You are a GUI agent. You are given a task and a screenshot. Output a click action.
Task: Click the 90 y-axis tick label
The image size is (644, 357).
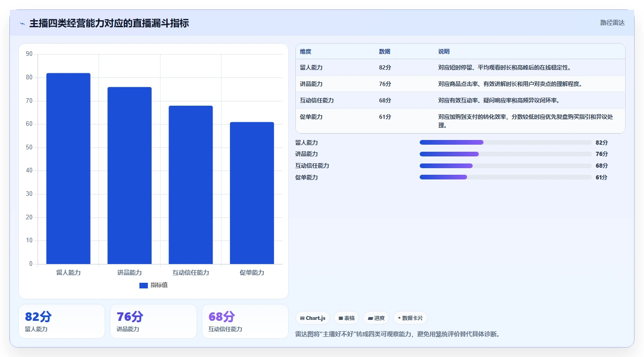[29, 54]
